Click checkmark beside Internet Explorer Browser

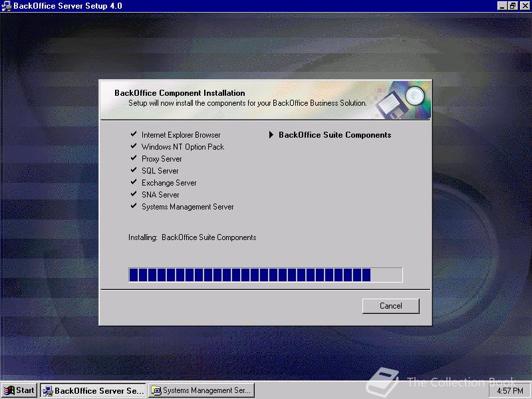click(134, 134)
